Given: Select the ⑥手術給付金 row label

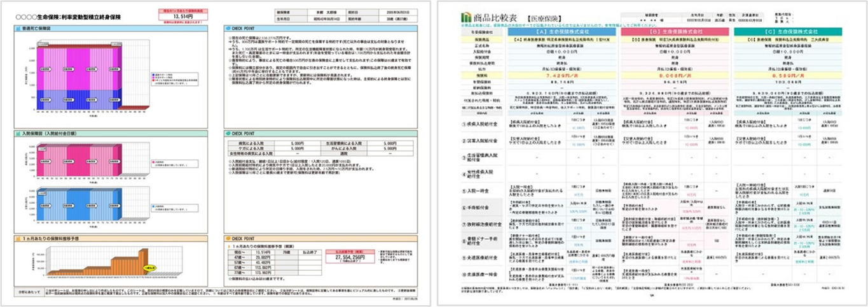Looking at the screenshot, I should 474,208.
